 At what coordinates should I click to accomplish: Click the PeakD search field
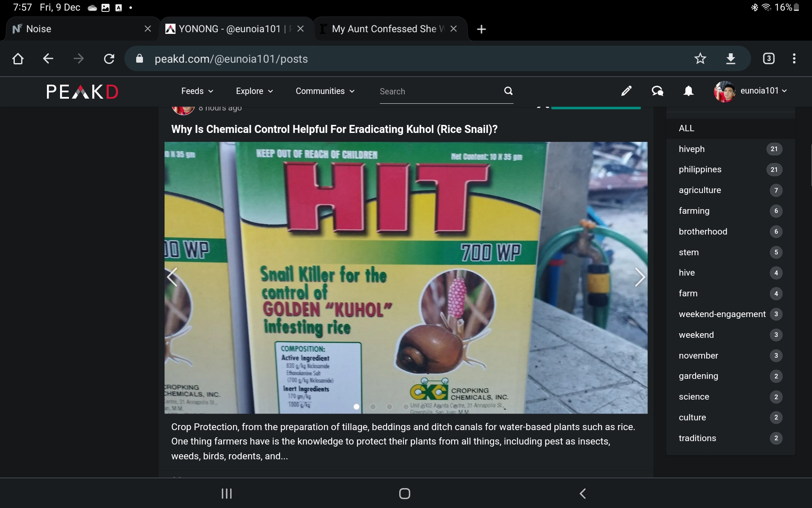[440, 91]
